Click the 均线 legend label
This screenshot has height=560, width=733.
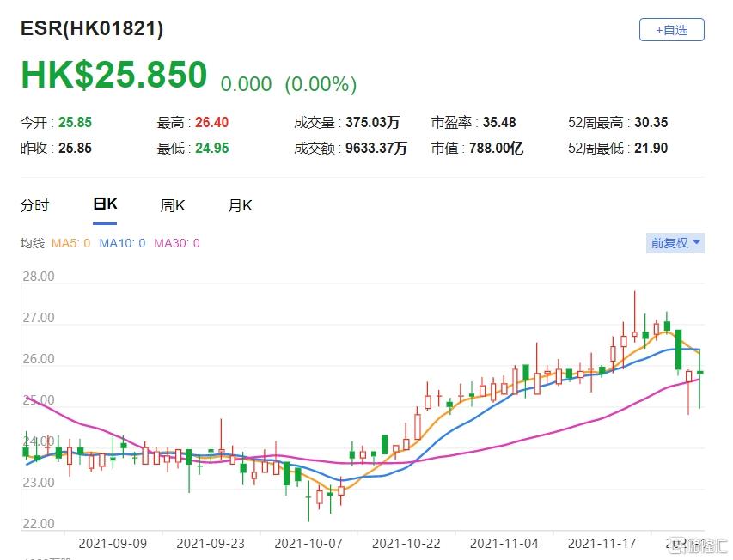32,243
